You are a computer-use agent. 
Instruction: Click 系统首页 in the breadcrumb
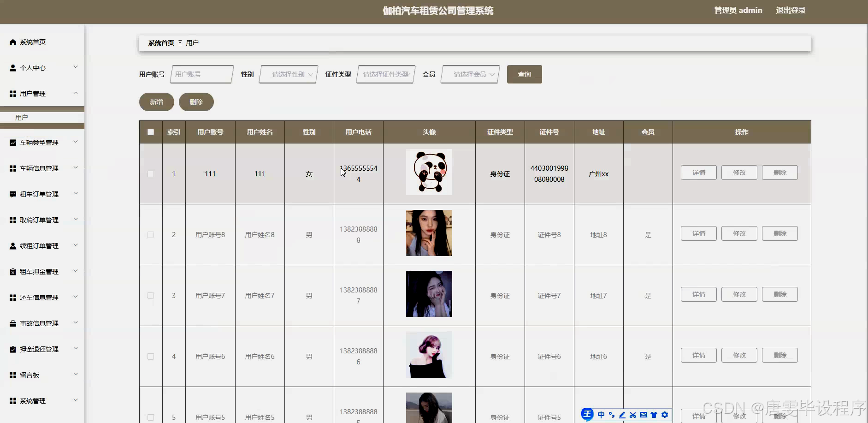pyautogui.click(x=161, y=43)
